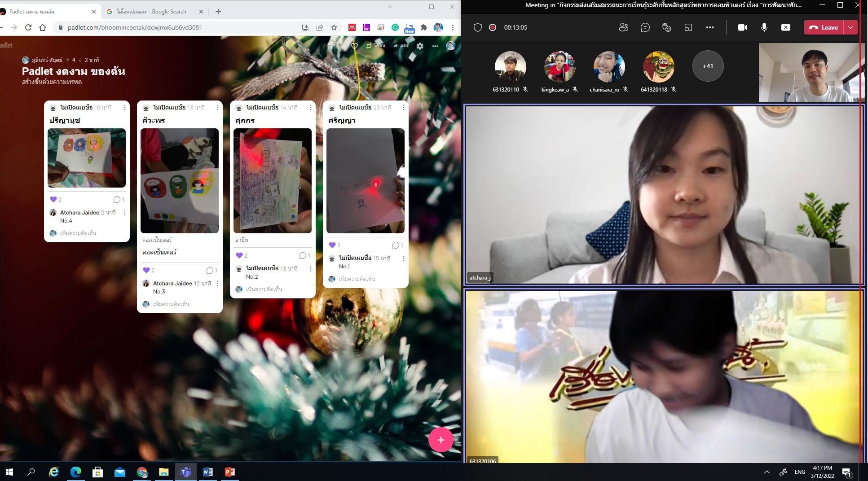Click pink plus button to add post

(441, 440)
